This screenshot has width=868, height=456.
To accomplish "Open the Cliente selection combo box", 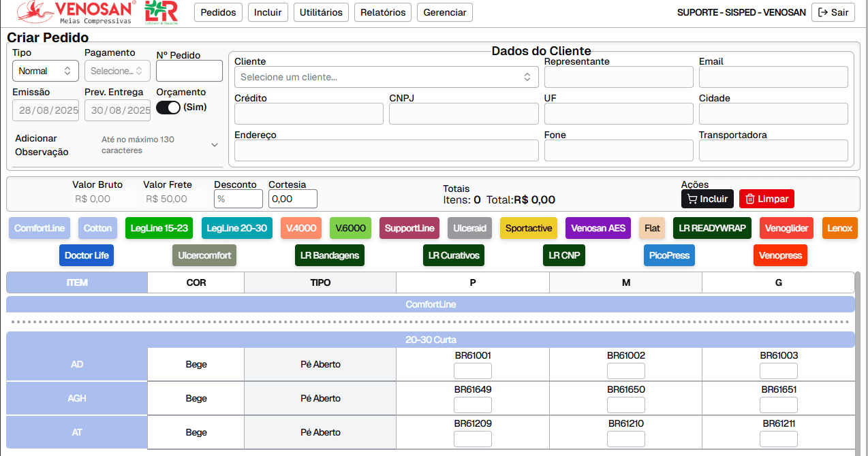I will [386, 77].
